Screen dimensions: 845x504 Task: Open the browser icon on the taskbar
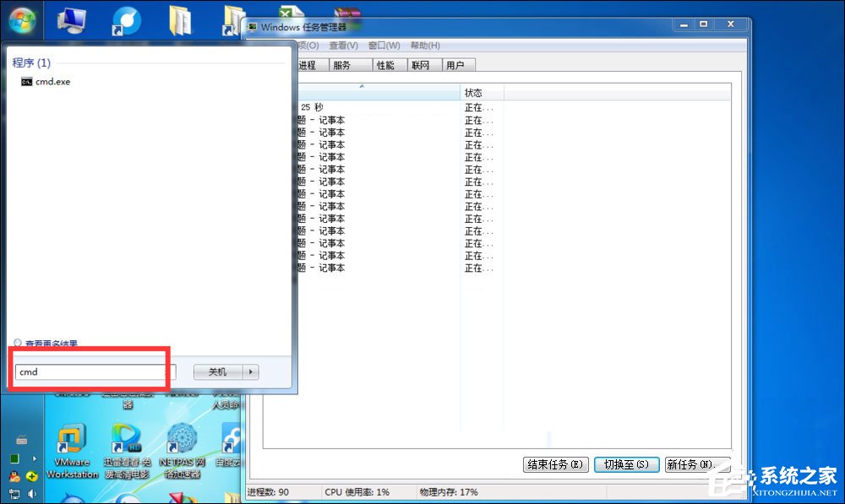click(x=125, y=17)
